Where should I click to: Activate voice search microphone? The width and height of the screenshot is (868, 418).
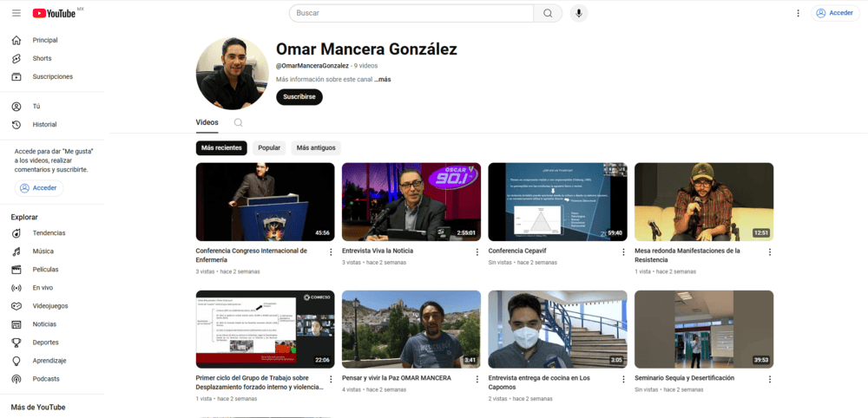[x=578, y=13]
